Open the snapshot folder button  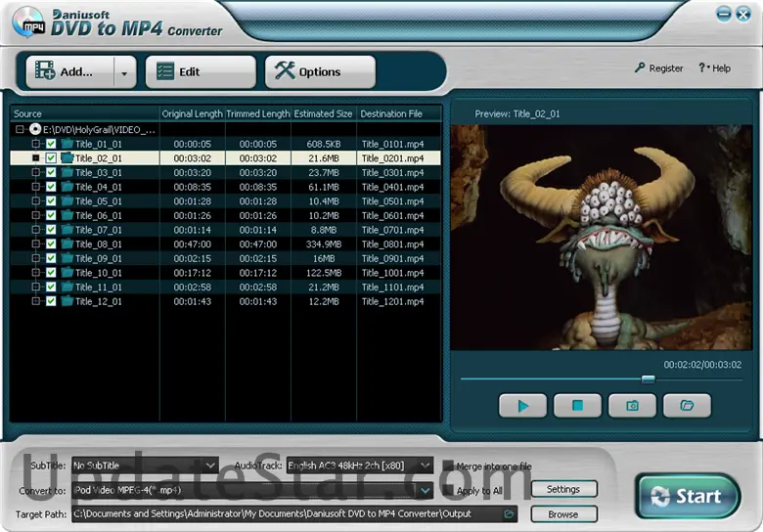(x=687, y=406)
